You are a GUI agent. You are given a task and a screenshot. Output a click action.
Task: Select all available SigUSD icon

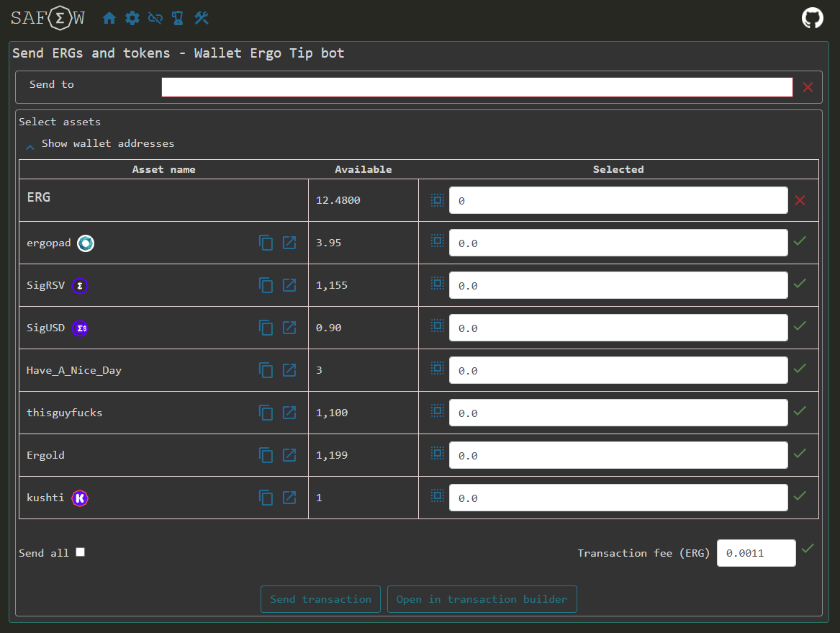click(438, 326)
